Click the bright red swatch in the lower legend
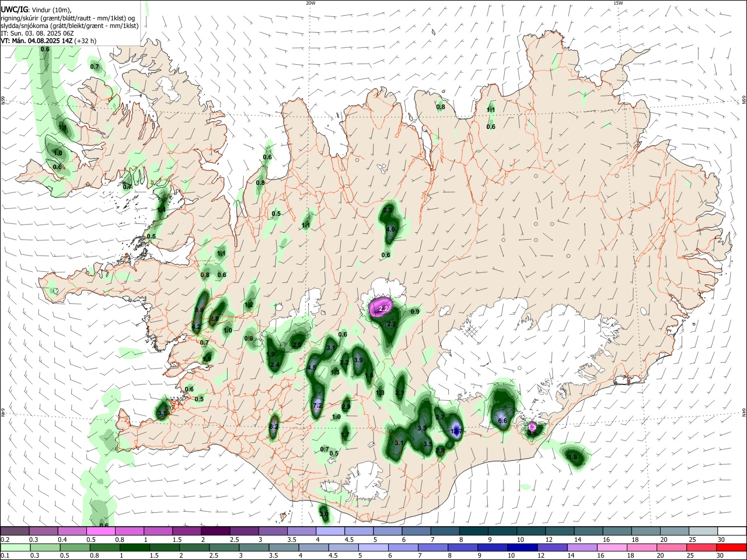The height and width of the screenshot is (560, 747). (732, 548)
